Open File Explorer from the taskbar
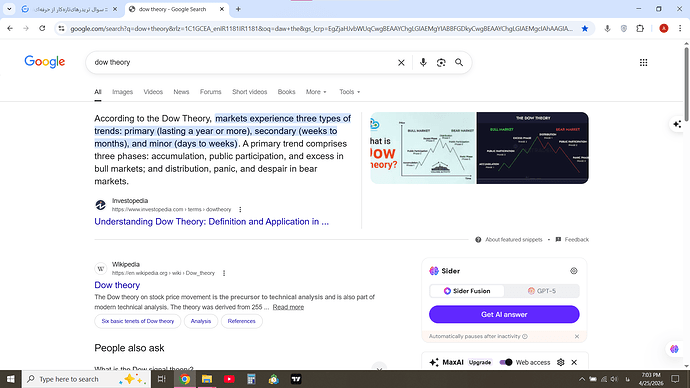Viewport: 690px width, 388px height. 207,379
